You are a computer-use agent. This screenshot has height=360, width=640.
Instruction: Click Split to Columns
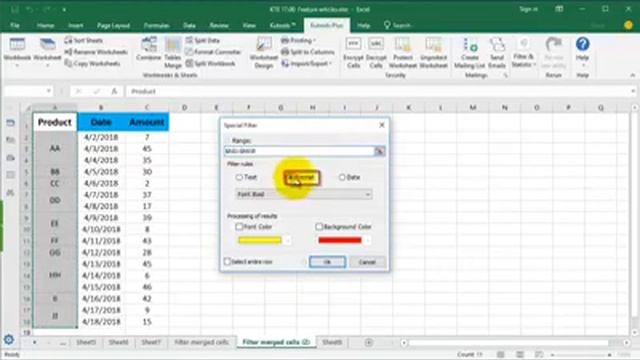308,52
